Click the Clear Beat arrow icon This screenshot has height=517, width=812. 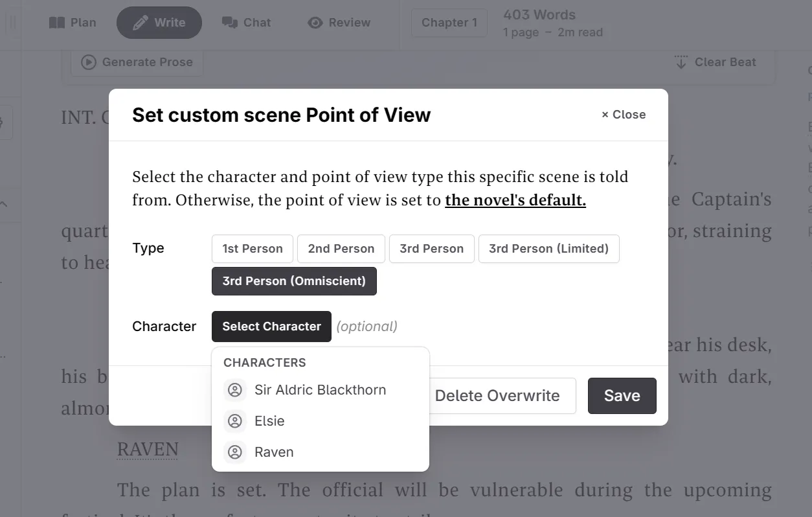[681, 62]
